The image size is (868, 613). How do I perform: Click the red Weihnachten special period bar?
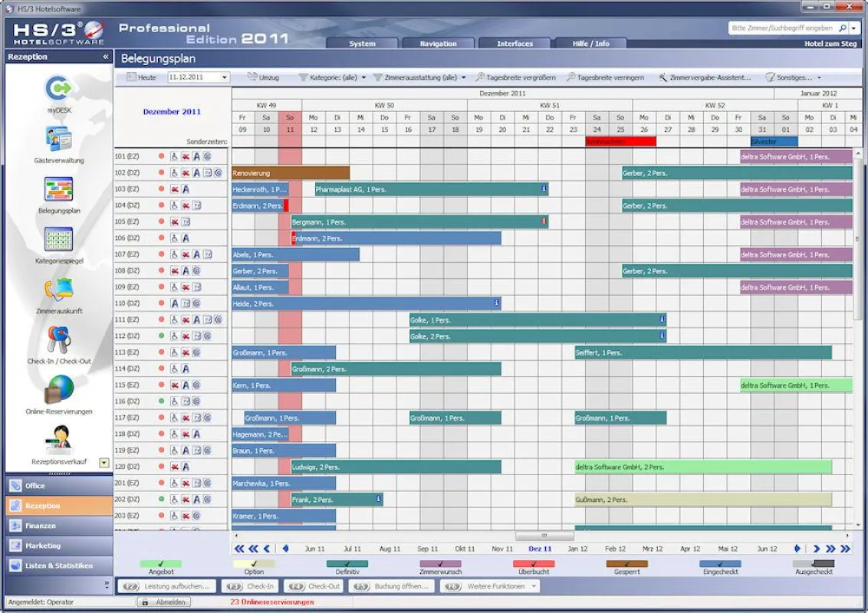click(620, 142)
